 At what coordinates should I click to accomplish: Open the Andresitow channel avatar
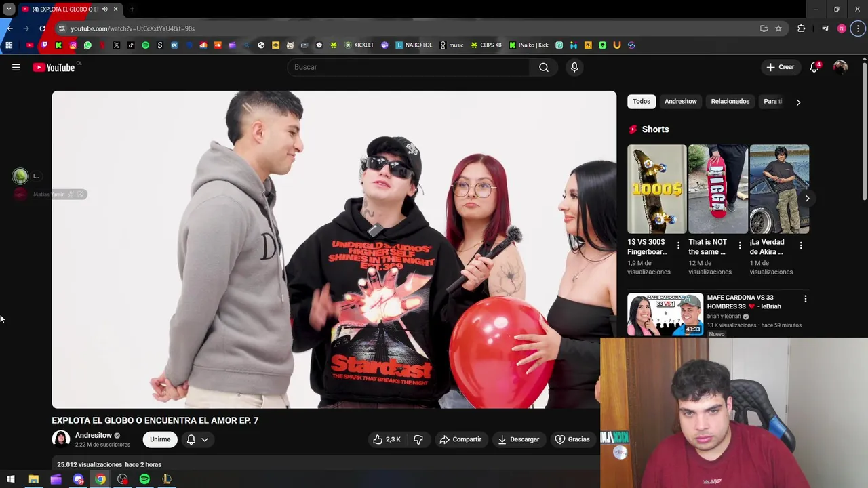[61, 439]
